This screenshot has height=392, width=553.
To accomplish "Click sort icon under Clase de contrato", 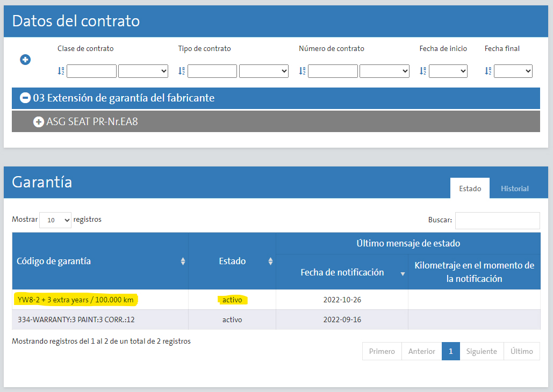I will point(61,71).
